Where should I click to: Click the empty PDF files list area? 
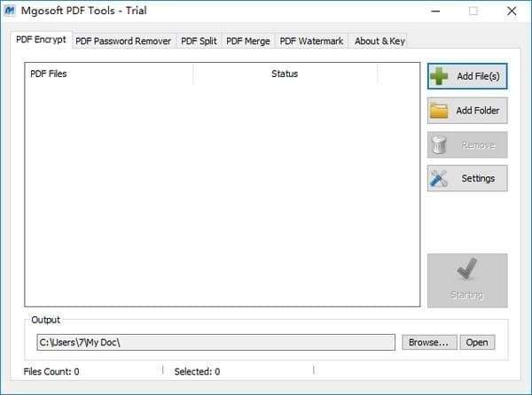click(223, 195)
